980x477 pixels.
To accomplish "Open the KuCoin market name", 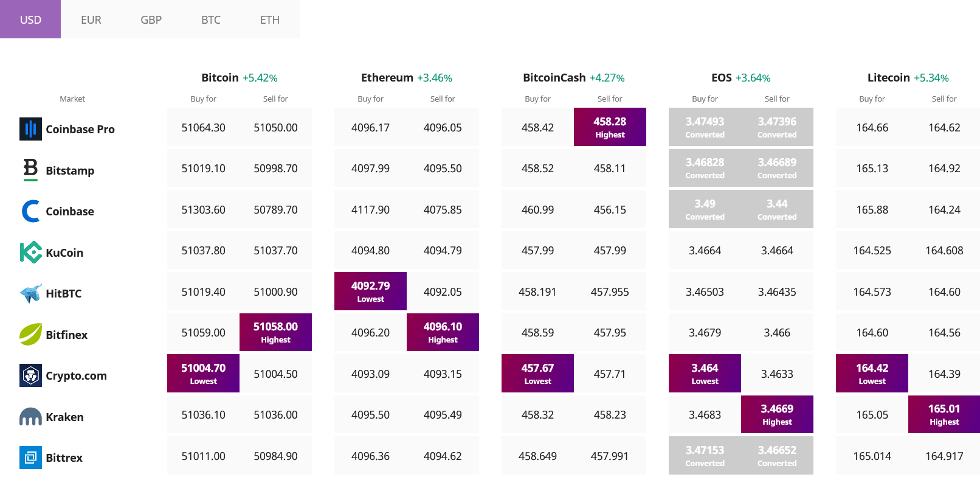I will (64, 252).
